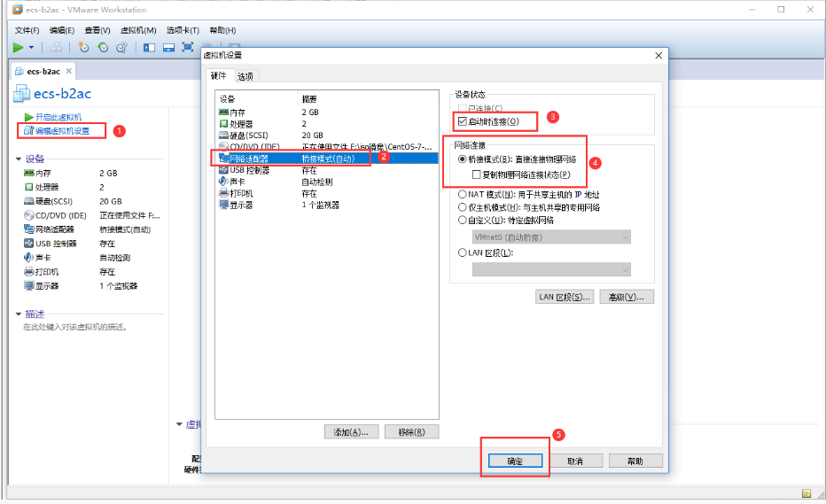Click the green power on toolbar button
826x504 pixels.
pos(19,47)
